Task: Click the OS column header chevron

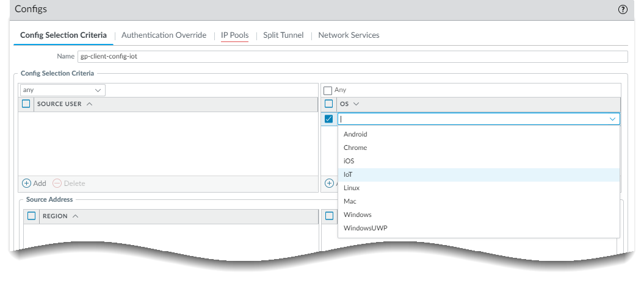Action: coord(356,104)
